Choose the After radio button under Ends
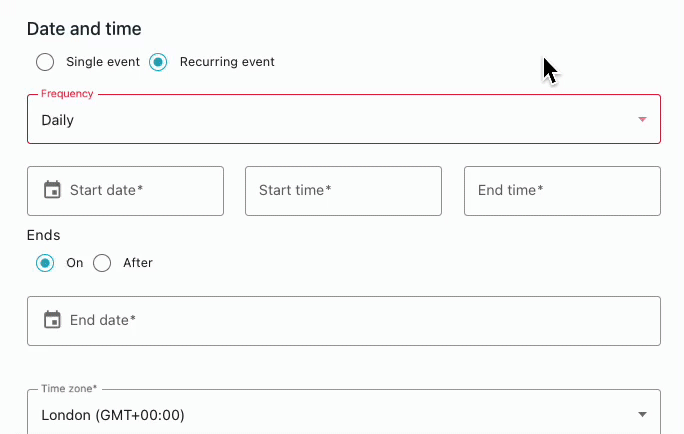 pyautogui.click(x=102, y=263)
